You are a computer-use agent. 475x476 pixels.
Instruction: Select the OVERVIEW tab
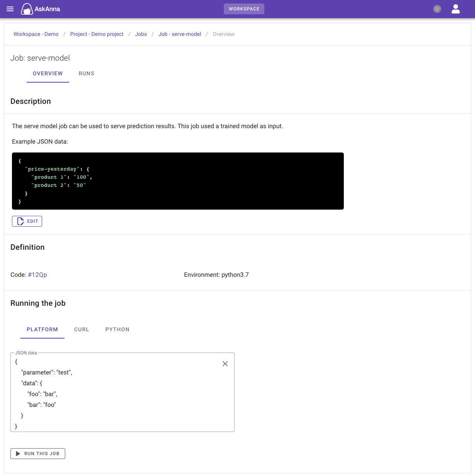click(47, 73)
